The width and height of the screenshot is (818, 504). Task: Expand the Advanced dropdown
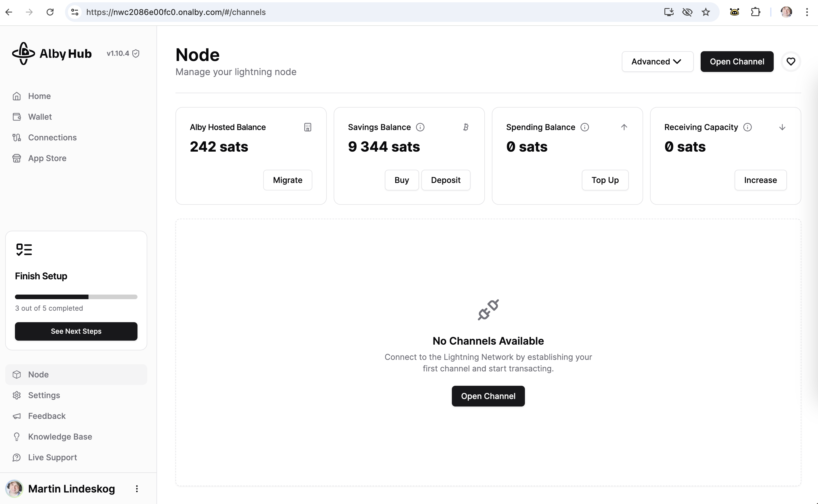[x=658, y=61]
